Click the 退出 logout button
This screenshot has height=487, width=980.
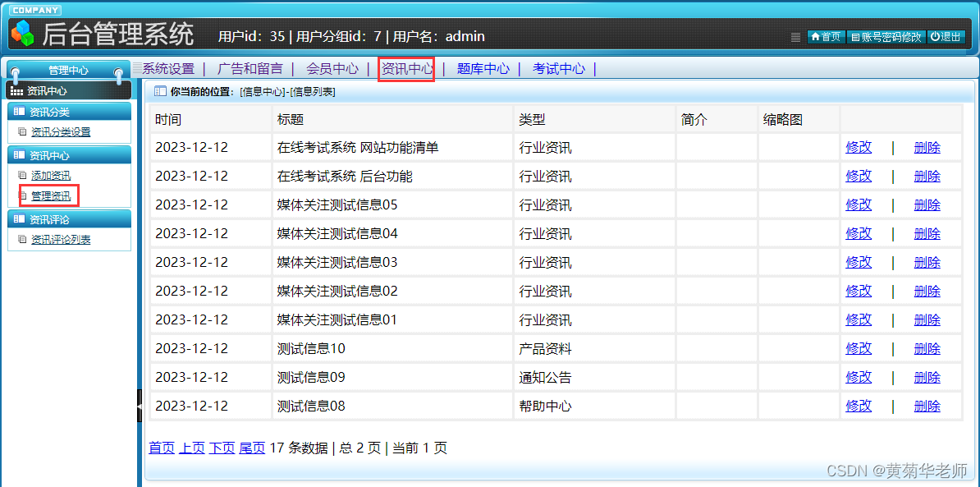pyautogui.click(x=946, y=37)
